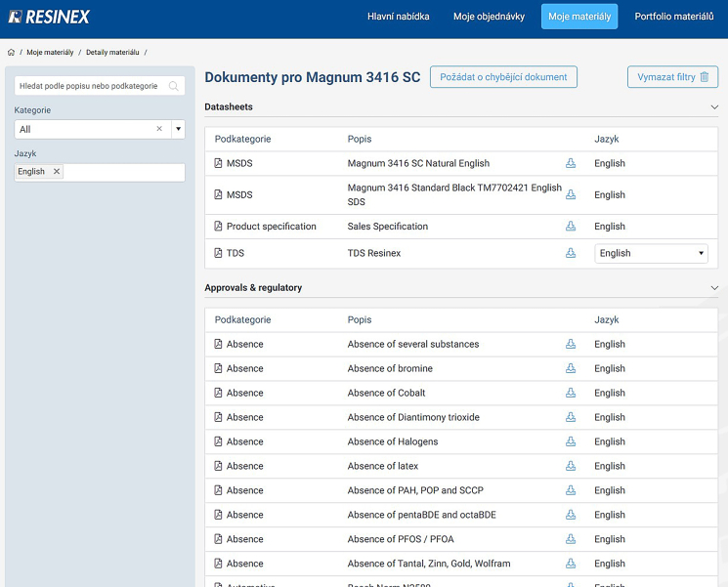
Task: Download the Sales Specification document
Action: [571, 227]
